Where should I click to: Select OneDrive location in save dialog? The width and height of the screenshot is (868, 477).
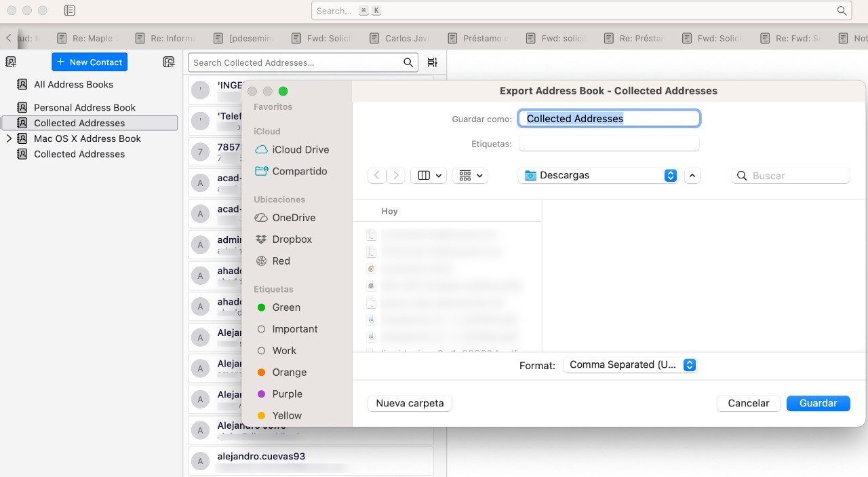(x=285, y=217)
